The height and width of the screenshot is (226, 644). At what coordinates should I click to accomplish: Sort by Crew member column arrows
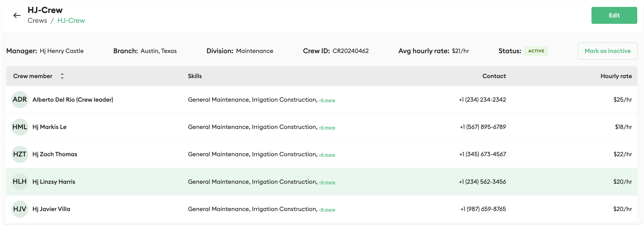pyautogui.click(x=62, y=76)
